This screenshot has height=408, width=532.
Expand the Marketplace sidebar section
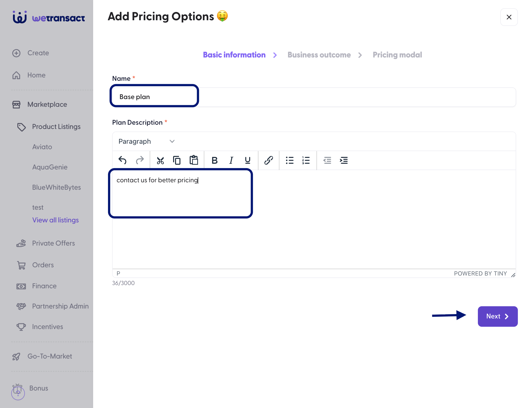click(47, 104)
